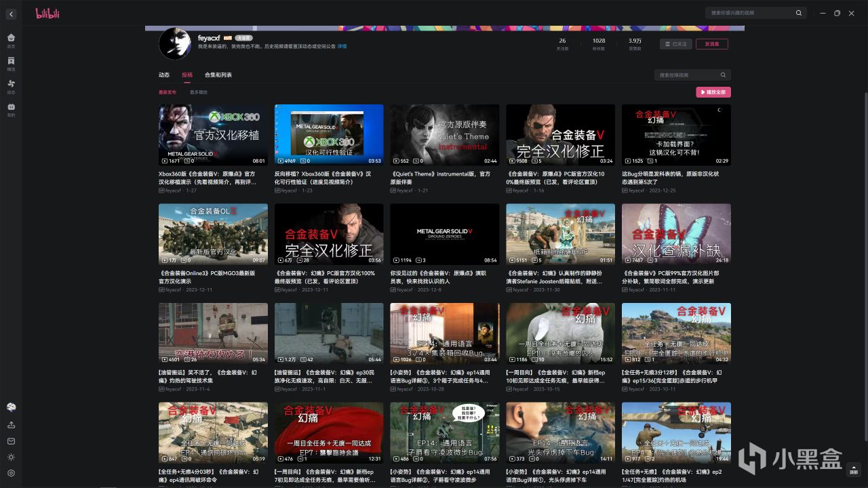Open the 动态 tab on the profile
Viewport: 868px width, 488px height.
click(164, 75)
